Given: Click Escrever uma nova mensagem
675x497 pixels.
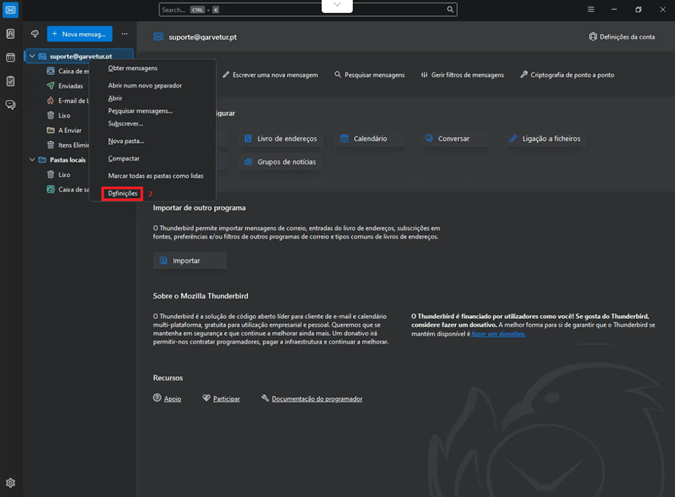Looking at the screenshot, I should click(270, 75).
